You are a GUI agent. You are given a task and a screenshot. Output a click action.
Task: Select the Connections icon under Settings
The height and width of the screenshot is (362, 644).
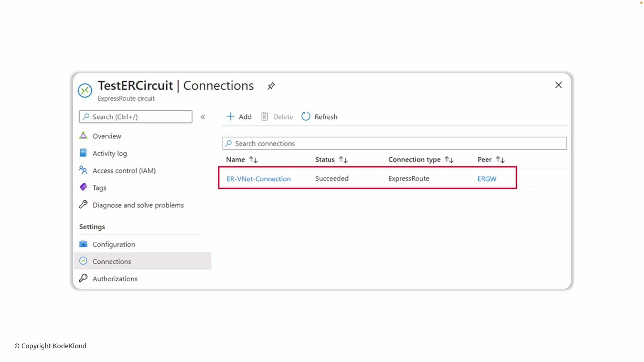tap(84, 261)
